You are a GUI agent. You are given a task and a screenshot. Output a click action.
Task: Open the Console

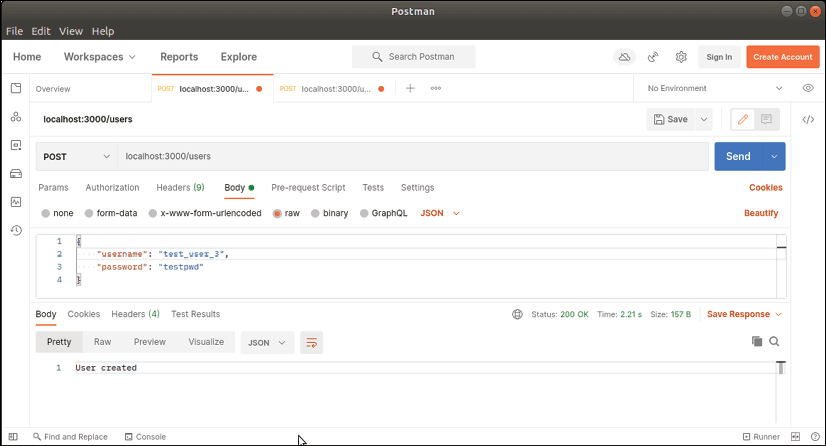(x=145, y=437)
